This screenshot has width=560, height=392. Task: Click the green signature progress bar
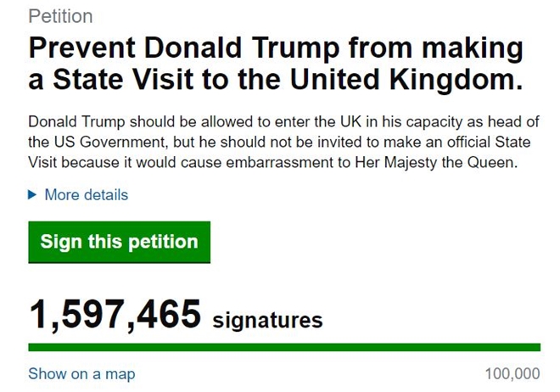[284, 347]
